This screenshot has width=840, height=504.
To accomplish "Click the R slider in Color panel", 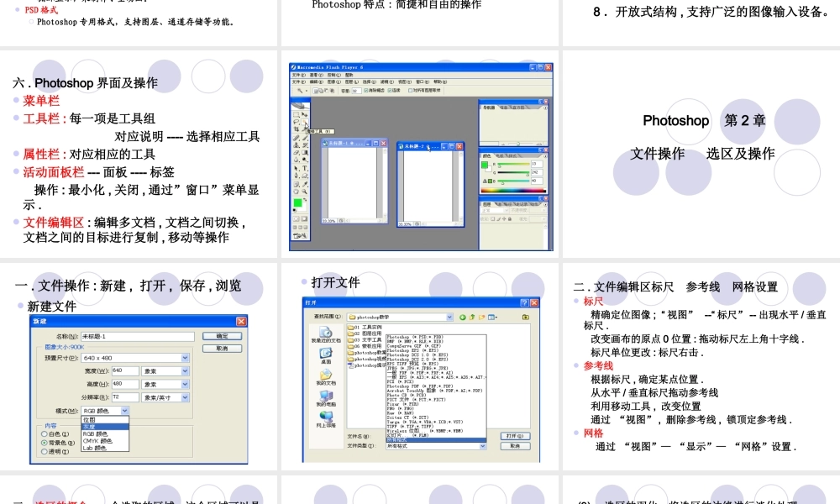I will (x=514, y=164).
